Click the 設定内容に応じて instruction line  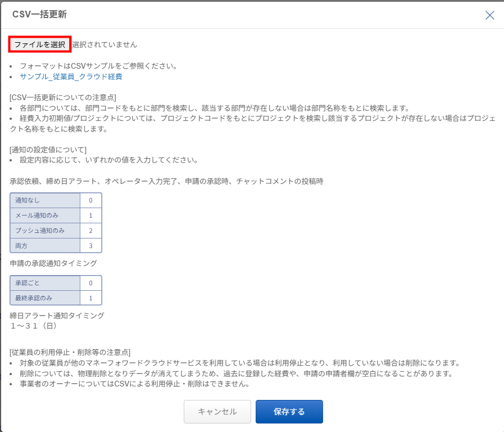(x=109, y=160)
